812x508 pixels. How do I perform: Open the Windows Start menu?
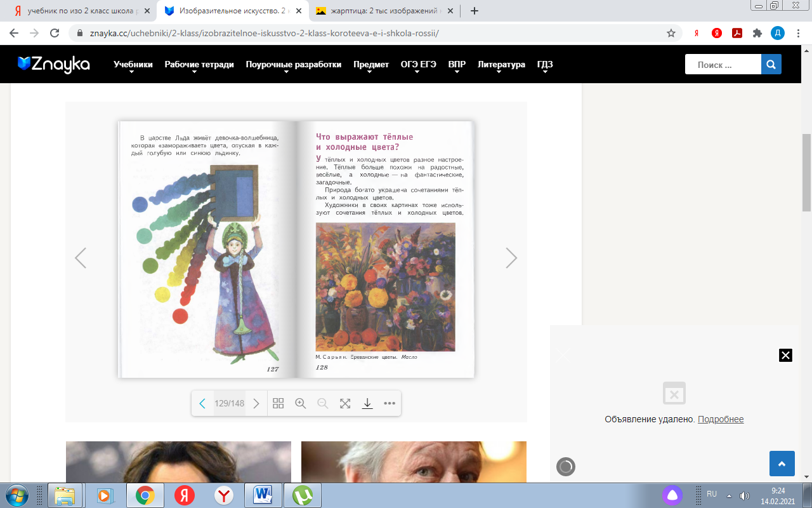(x=15, y=495)
